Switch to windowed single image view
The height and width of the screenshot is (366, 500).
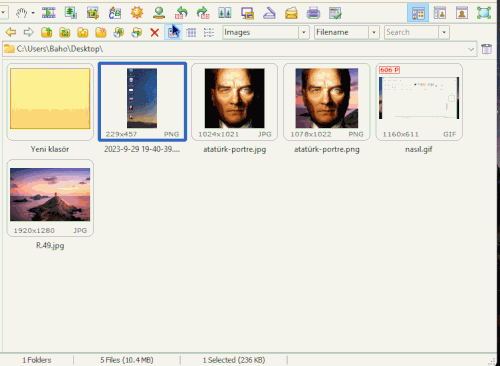(462, 13)
